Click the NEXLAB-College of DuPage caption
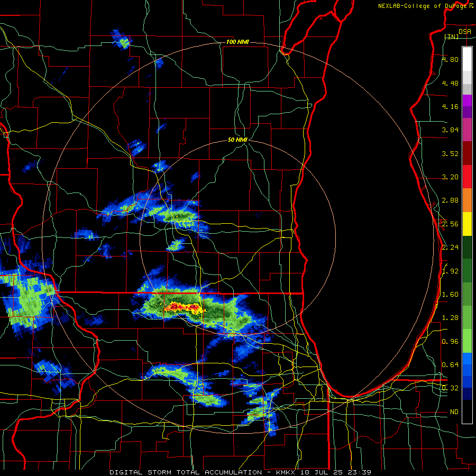 point(422,6)
